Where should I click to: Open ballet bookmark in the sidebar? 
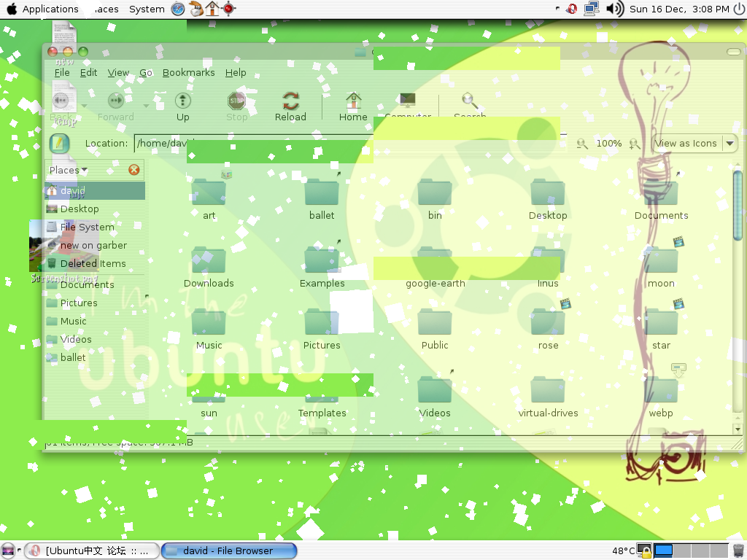point(95,357)
